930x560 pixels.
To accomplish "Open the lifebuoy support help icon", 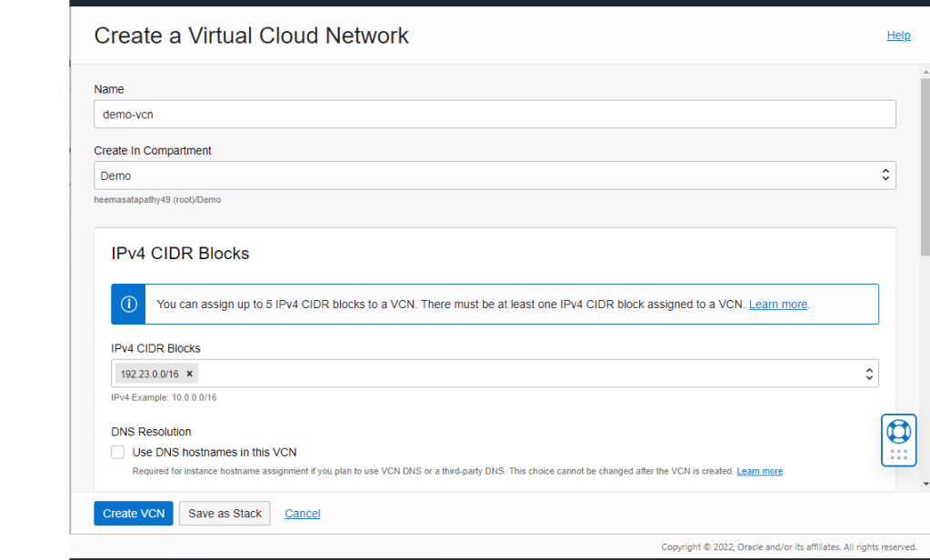I will 898,431.
